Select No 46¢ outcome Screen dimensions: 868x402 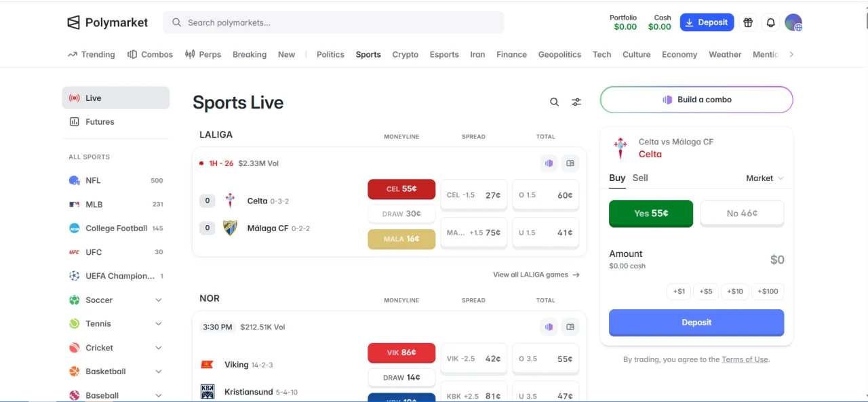click(x=742, y=213)
